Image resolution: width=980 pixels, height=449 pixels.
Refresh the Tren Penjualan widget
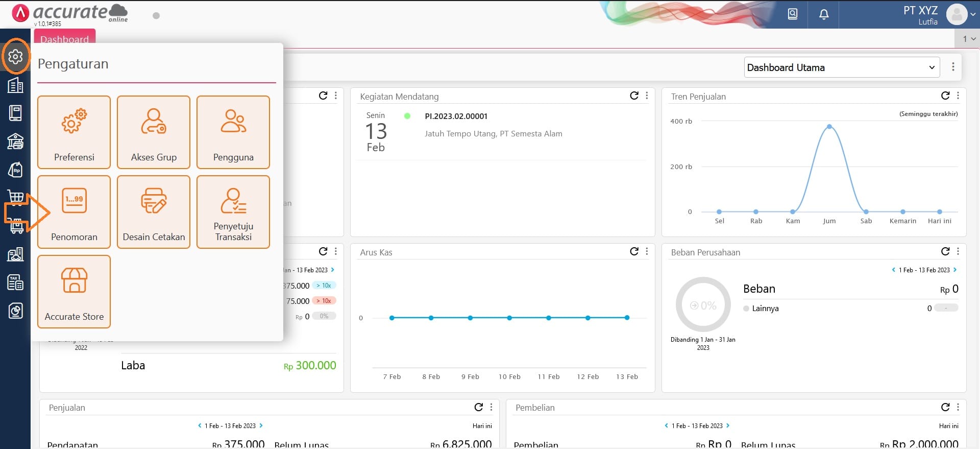(945, 96)
